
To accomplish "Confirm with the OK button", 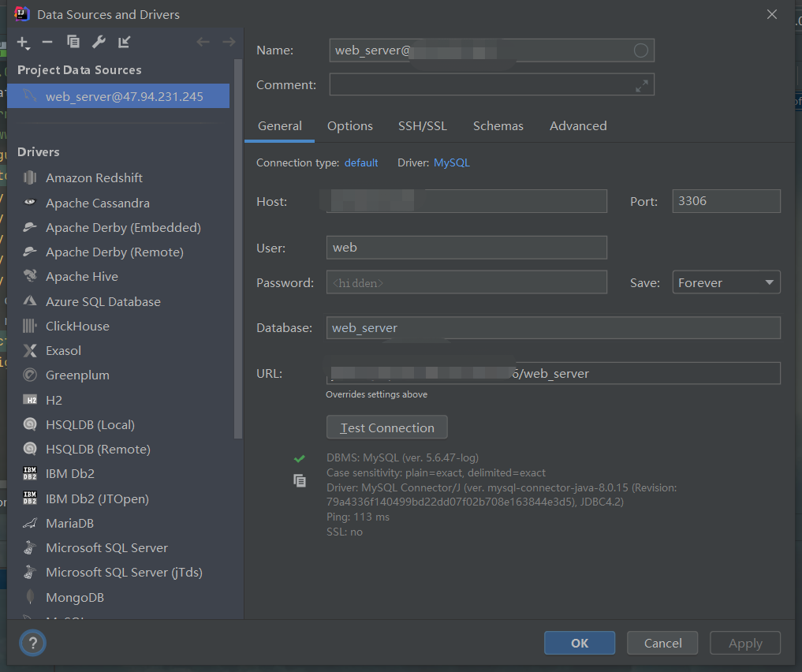I will coord(580,643).
